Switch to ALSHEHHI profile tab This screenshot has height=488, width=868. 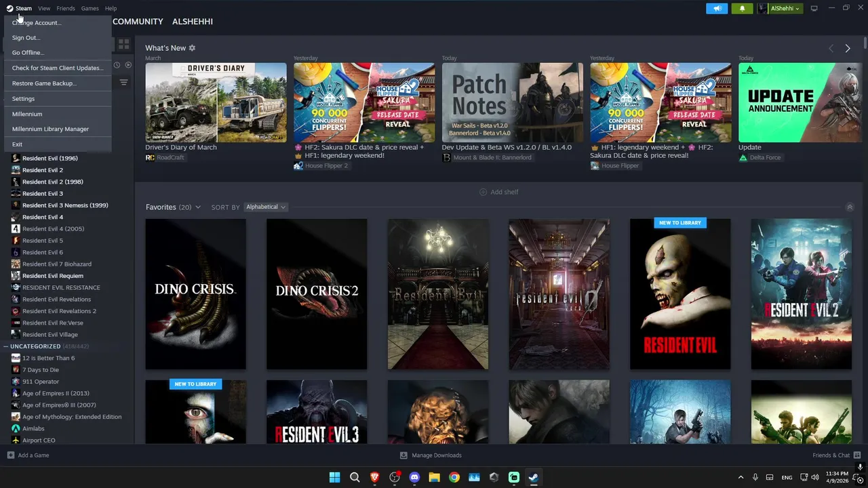pyautogui.click(x=193, y=22)
